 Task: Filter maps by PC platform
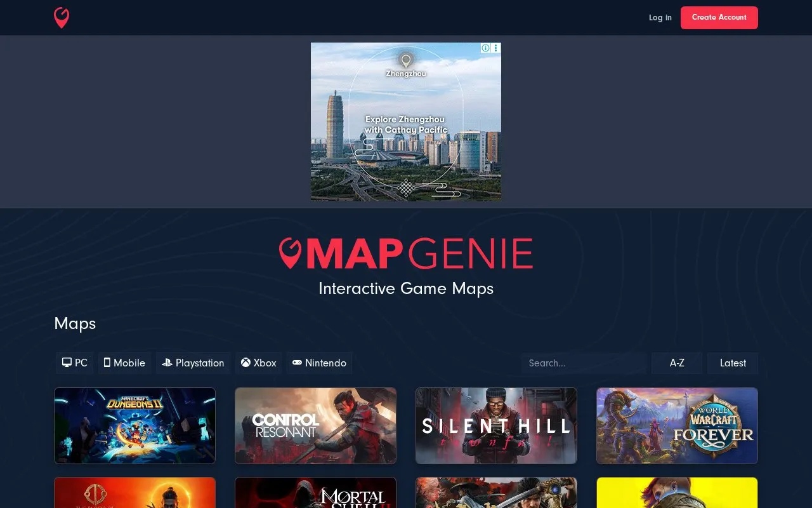click(75, 363)
